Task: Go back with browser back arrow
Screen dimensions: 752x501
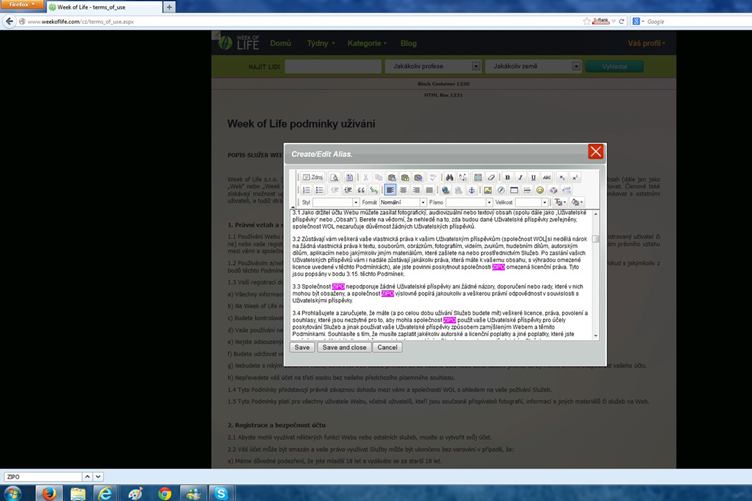Action: (x=9, y=22)
